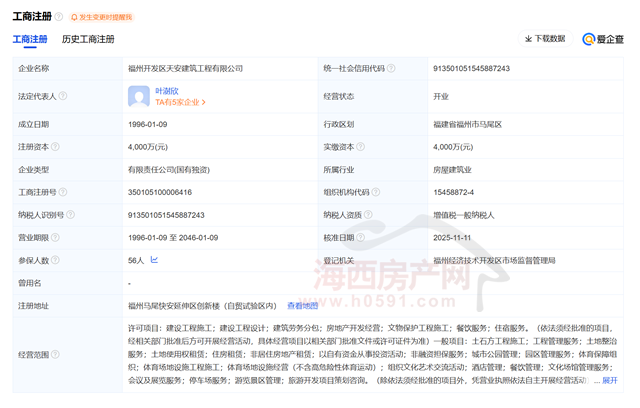Click help icon next to 工商注册 heading
Screen dimensions: 640x408
[x=59, y=17]
